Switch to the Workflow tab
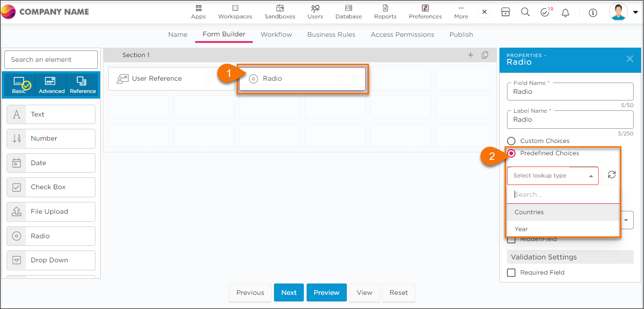 pyautogui.click(x=276, y=34)
